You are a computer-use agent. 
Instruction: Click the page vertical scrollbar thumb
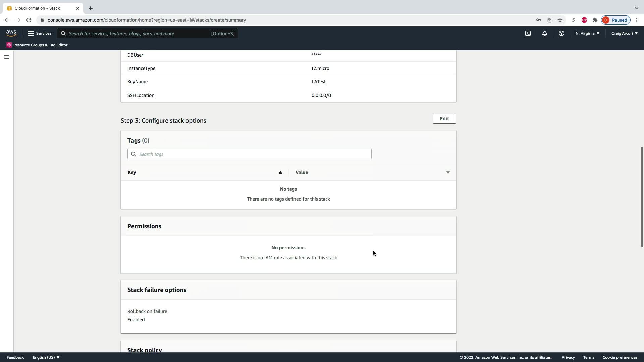point(642,197)
